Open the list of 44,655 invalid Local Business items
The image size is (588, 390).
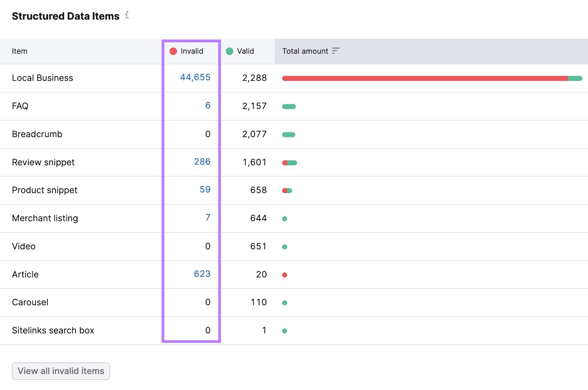195,77
